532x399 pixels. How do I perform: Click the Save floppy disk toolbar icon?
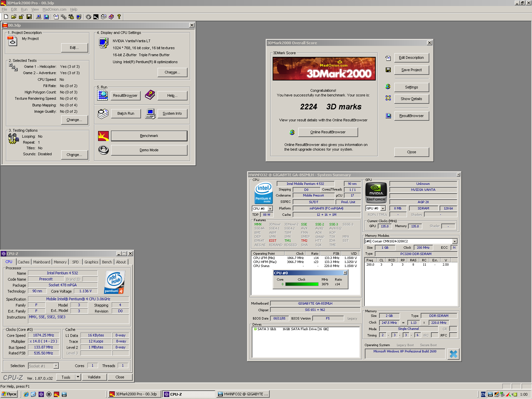(x=29, y=17)
